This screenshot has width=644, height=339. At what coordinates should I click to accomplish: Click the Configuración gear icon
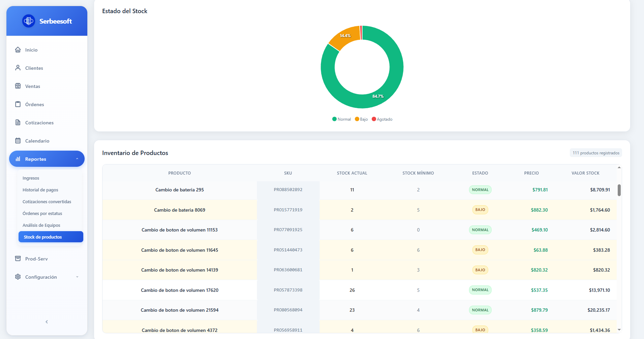pyautogui.click(x=18, y=277)
